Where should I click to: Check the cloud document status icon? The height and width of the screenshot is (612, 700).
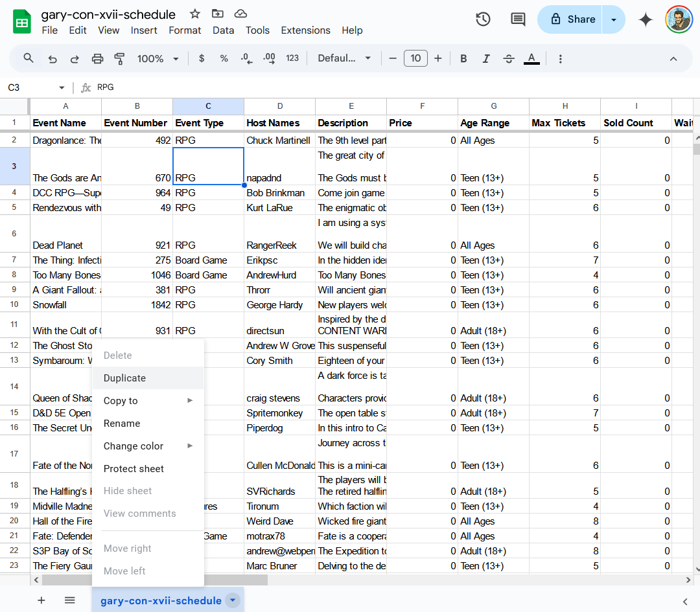point(240,14)
